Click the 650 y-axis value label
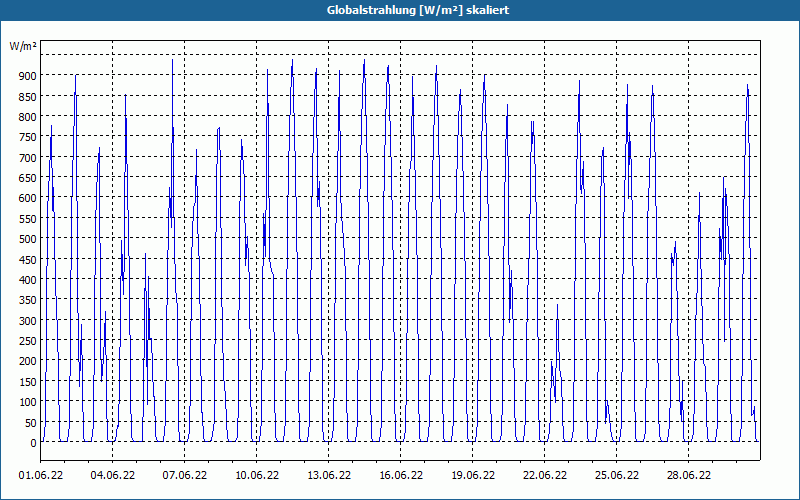Image resolution: width=800 pixels, height=500 pixels. [29, 178]
